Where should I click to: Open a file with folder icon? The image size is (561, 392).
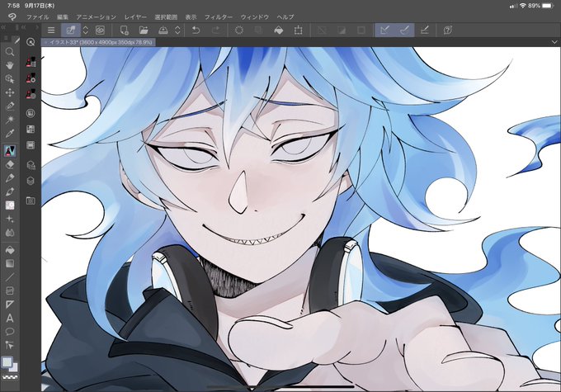click(x=144, y=31)
